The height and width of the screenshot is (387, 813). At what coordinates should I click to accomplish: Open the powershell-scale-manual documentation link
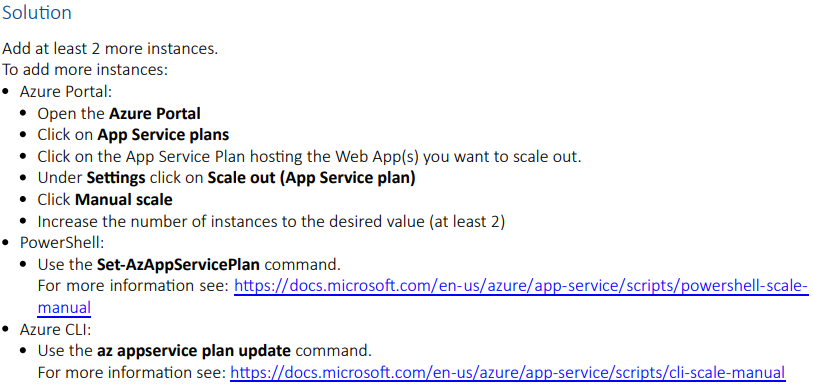[521, 286]
